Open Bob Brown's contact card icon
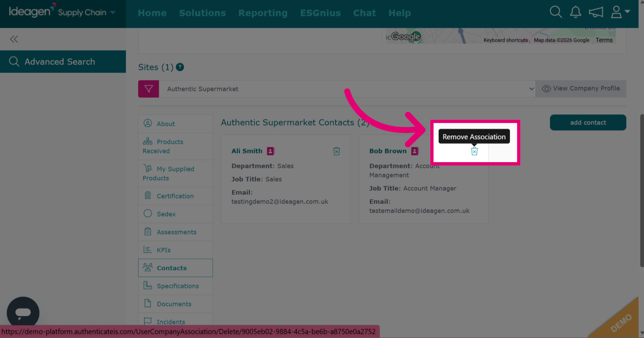 tap(415, 151)
